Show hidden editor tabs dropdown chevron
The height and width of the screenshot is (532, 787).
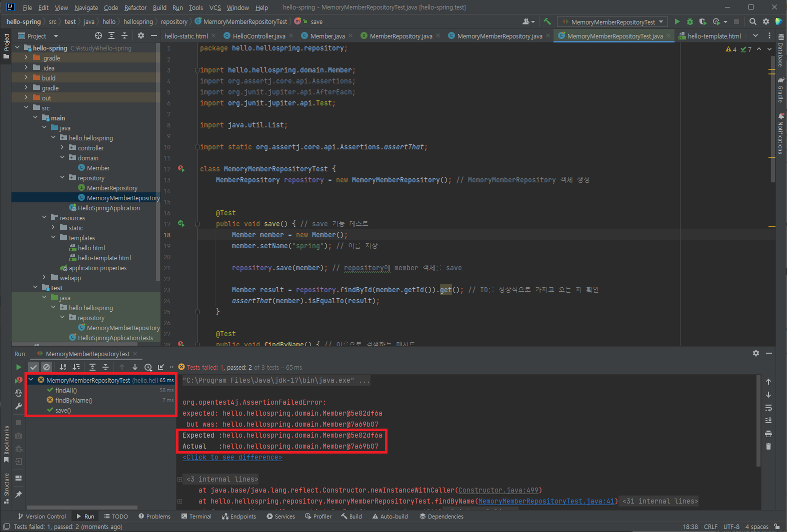tap(755, 35)
